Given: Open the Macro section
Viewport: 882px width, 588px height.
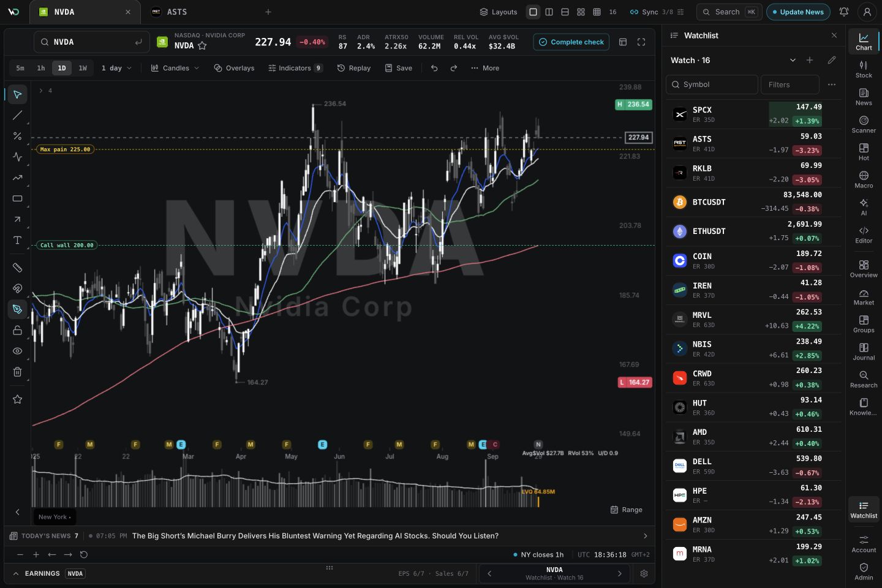Looking at the screenshot, I should pos(864,179).
